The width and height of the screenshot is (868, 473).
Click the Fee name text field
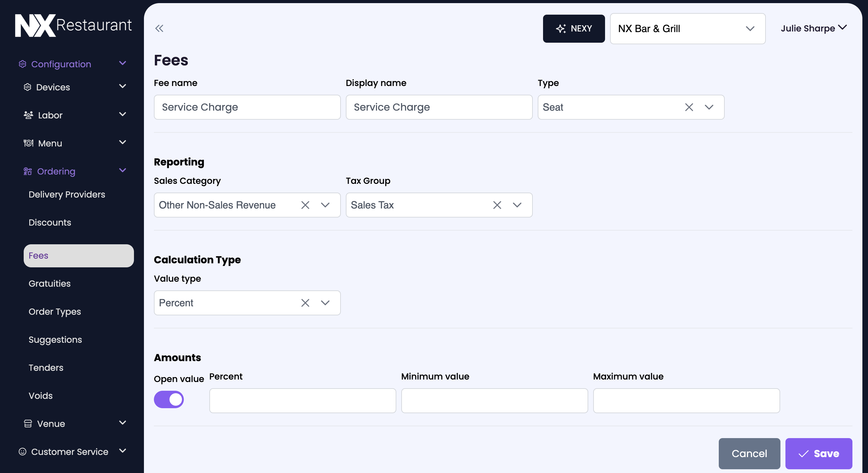click(x=247, y=107)
